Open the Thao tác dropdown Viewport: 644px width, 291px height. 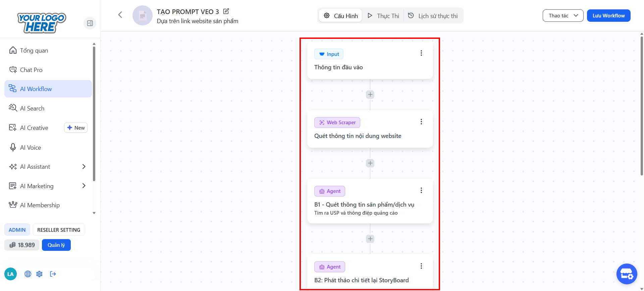[563, 16]
